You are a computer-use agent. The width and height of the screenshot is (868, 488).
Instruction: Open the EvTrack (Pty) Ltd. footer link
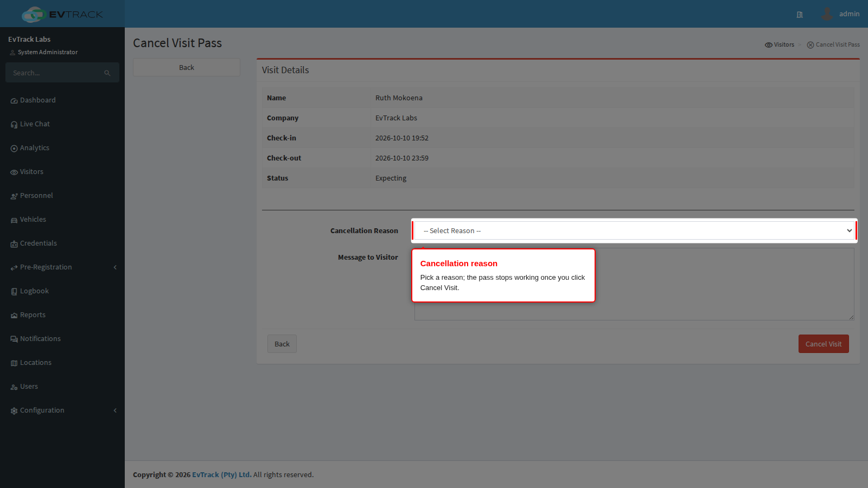coord(222,474)
